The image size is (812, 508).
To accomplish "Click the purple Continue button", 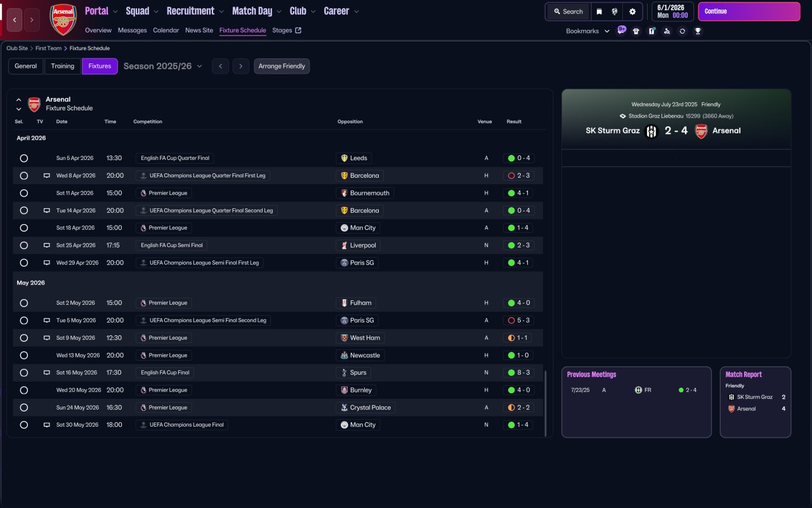I will coord(749,11).
